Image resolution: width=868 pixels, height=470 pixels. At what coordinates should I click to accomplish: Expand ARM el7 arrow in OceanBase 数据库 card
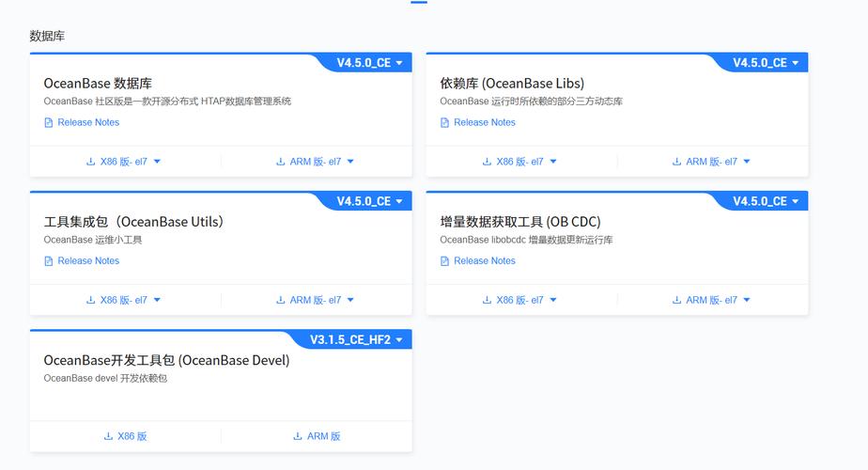(350, 162)
